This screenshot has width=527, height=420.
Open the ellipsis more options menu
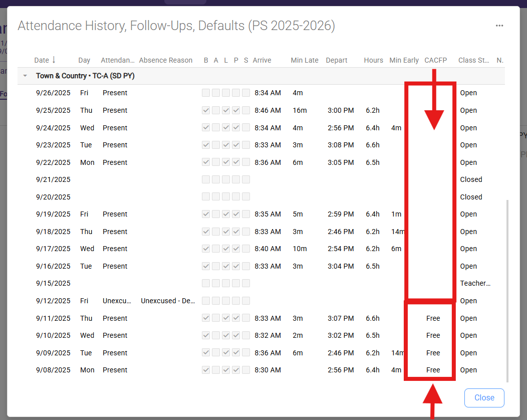(x=499, y=26)
